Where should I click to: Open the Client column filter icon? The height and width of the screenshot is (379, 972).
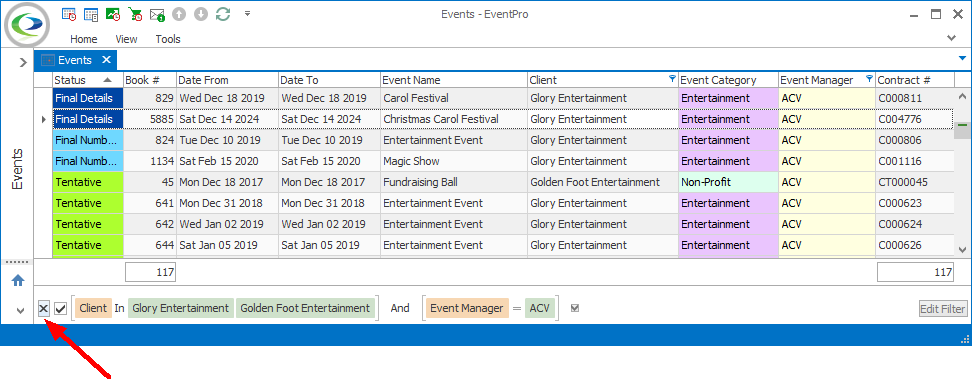tap(673, 79)
